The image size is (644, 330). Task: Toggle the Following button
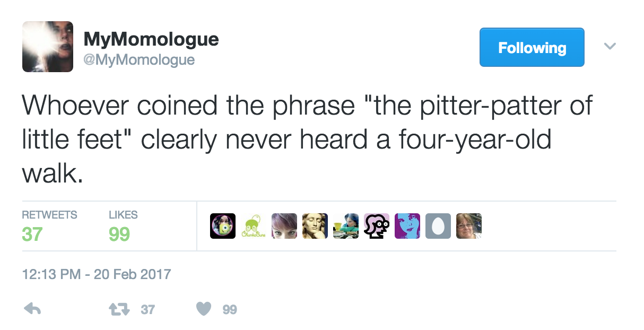pos(532,47)
